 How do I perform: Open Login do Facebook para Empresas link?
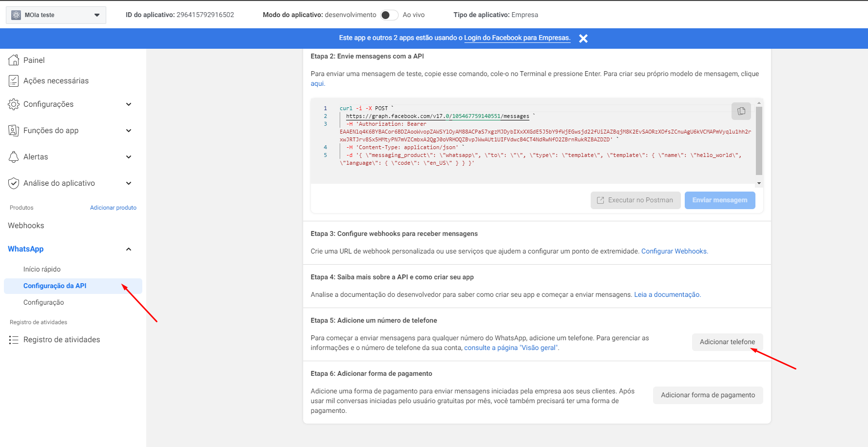tap(517, 38)
